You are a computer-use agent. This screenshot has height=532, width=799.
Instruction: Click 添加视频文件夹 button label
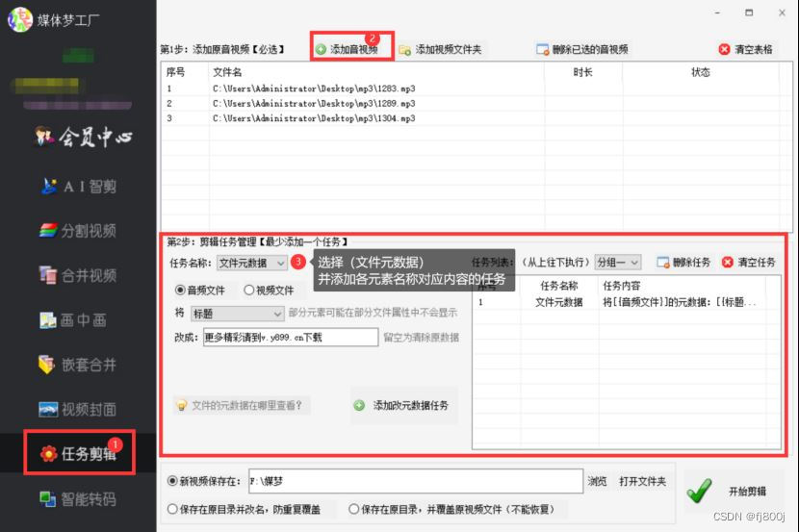[449, 49]
